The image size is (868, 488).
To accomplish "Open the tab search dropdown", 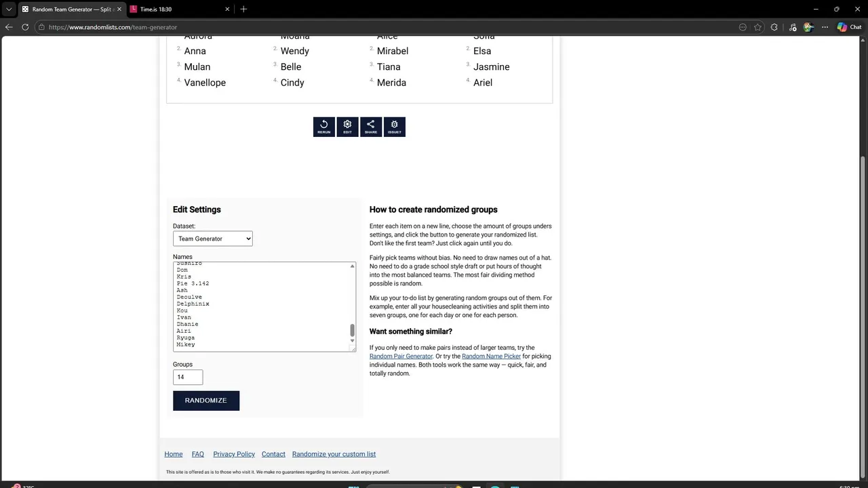I will (x=9, y=9).
